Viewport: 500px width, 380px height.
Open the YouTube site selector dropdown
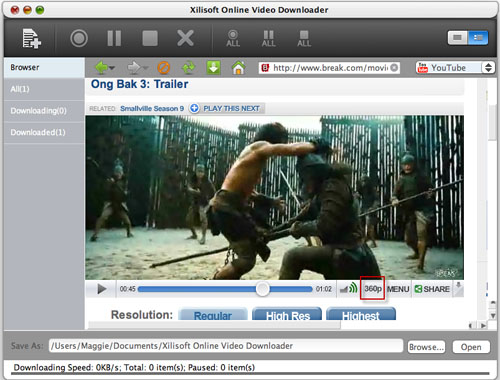[455, 68]
